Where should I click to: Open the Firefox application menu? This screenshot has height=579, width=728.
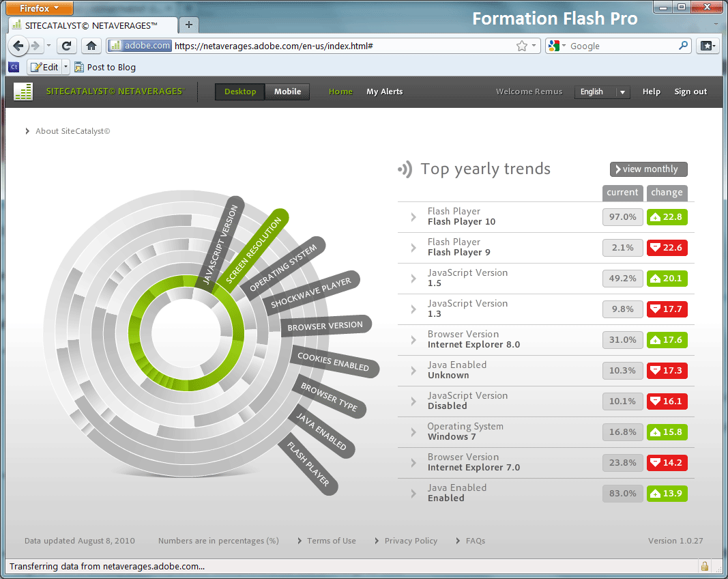40,8
